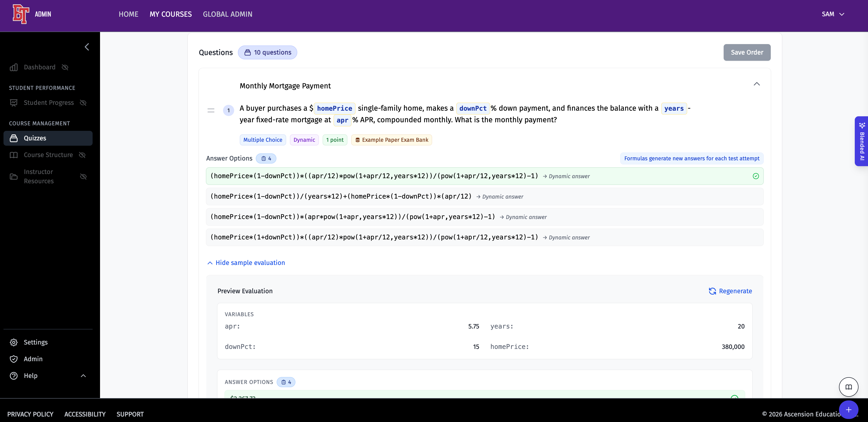
Task: Toggle visibility of Student Progress
Action: click(83, 103)
